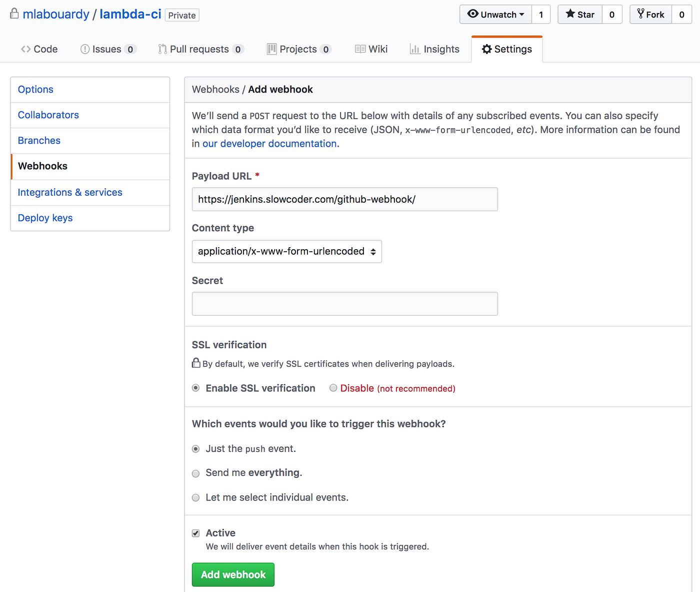Focus the Payload URL input field
Image resolution: width=700 pixels, height=592 pixels.
[345, 199]
